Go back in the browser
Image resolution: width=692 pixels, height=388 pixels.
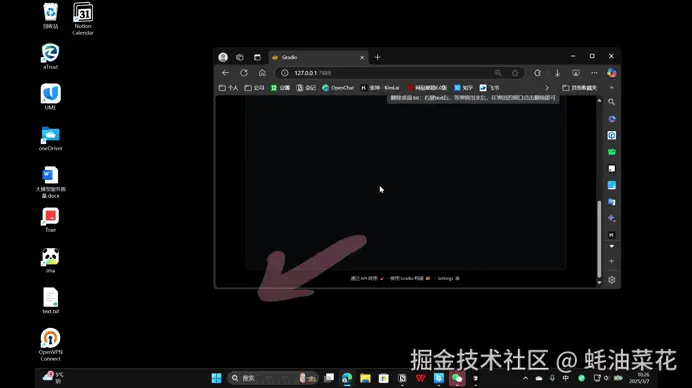(x=226, y=73)
